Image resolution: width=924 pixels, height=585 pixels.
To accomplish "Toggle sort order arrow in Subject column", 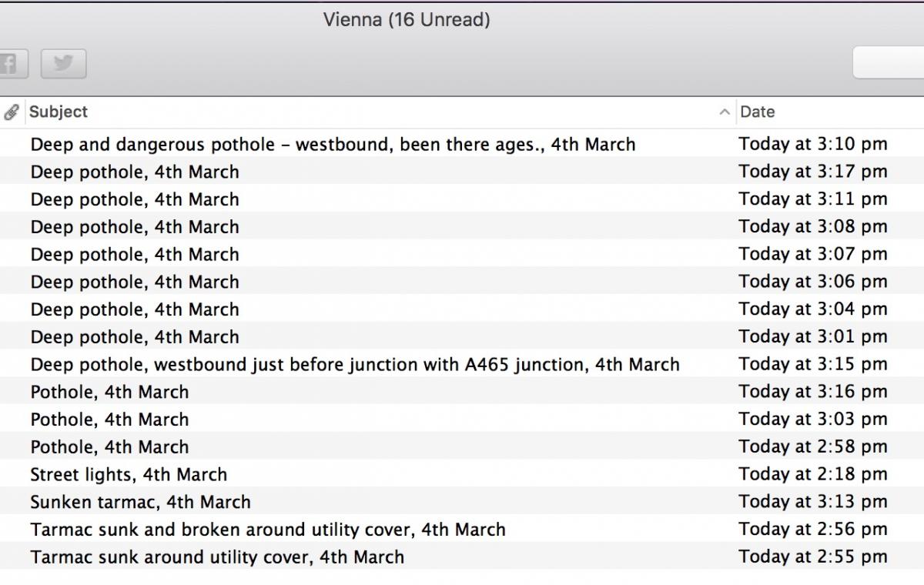I will coord(724,112).
